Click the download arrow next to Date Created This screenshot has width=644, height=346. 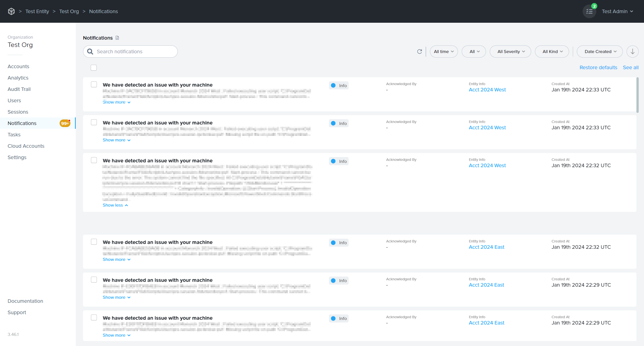(x=632, y=51)
